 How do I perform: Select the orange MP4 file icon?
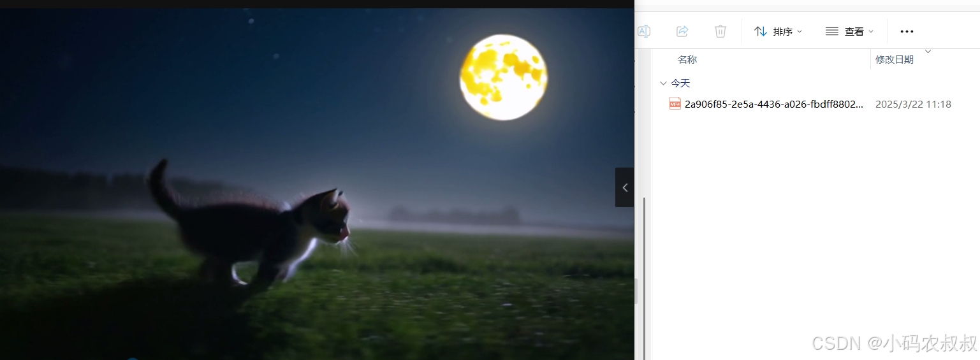(675, 104)
